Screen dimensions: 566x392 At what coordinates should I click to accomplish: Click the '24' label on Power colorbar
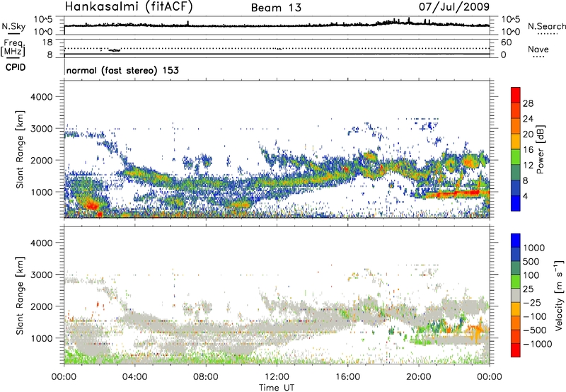pyautogui.click(x=528, y=119)
